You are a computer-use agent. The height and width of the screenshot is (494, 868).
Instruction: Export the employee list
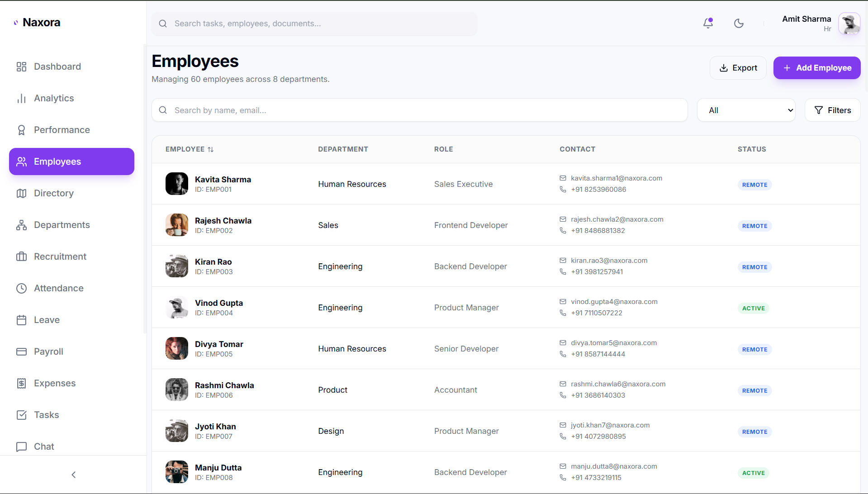pyautogui.click(x=738, y=68)
